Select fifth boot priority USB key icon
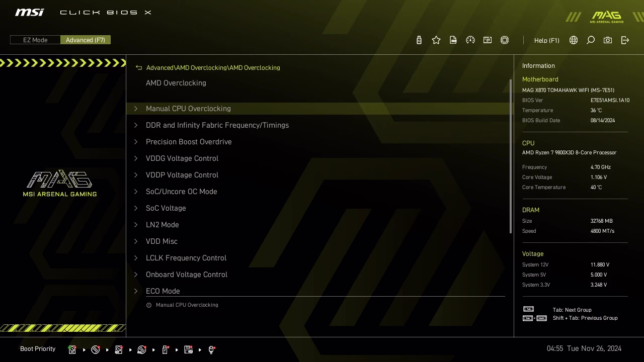This screenshot has width=644, height=362. (x=165, y=349)
